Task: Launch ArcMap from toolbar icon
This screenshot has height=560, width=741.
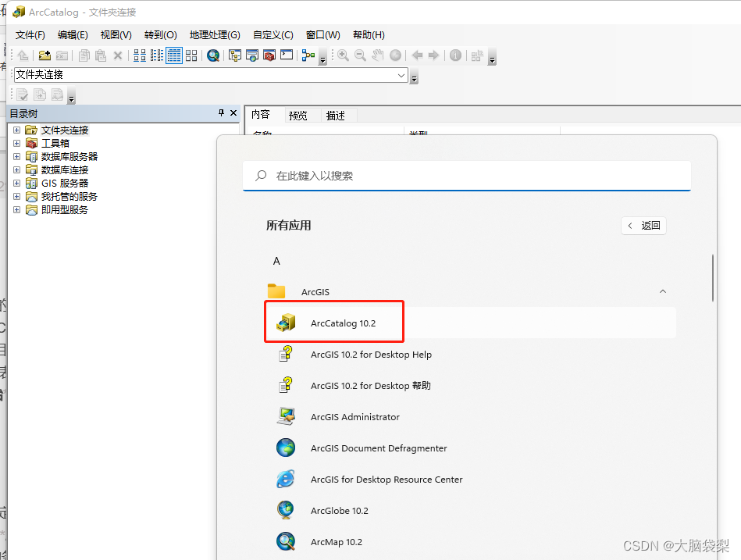Action: point(213,55)
